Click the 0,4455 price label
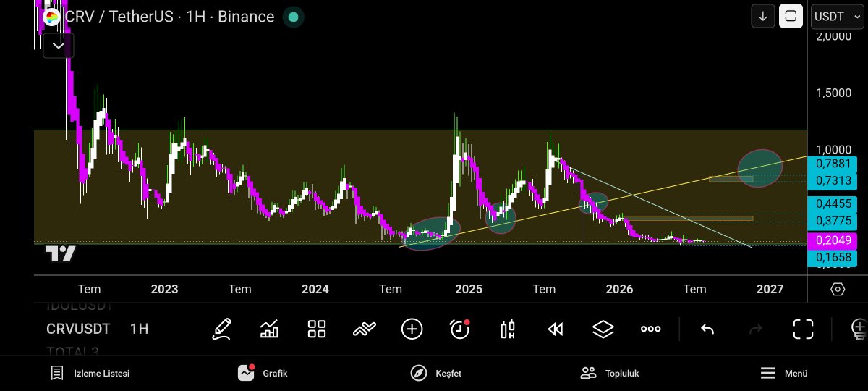 pos(833,204)
